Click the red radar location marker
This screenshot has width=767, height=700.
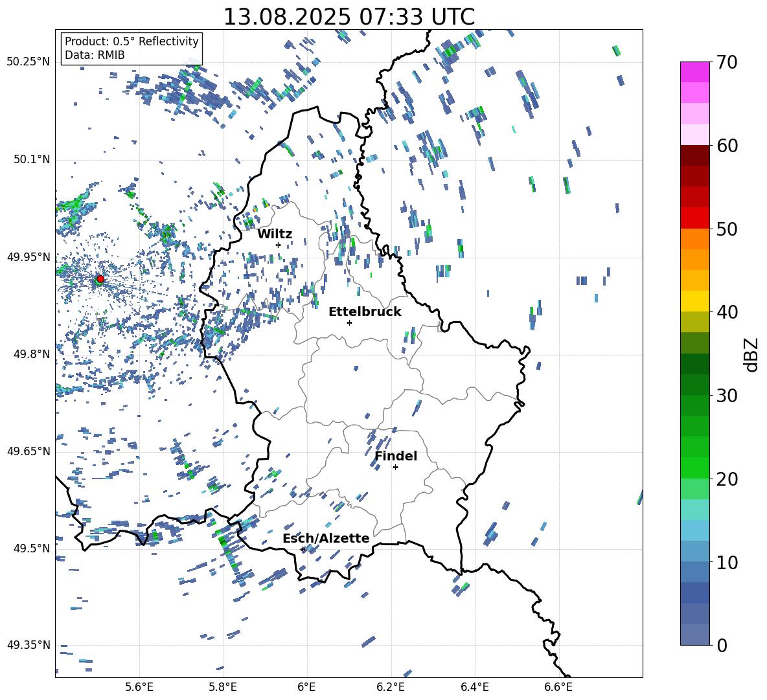[100, 278]
